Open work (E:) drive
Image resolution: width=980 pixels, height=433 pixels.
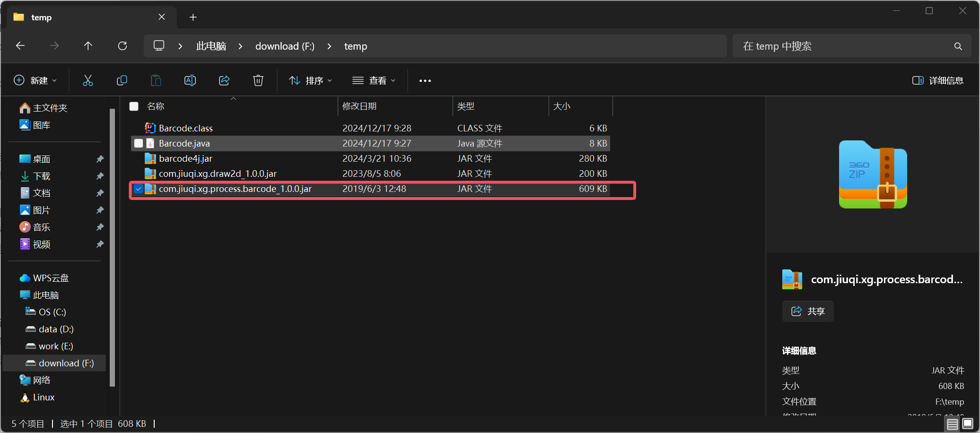(50, 346)
